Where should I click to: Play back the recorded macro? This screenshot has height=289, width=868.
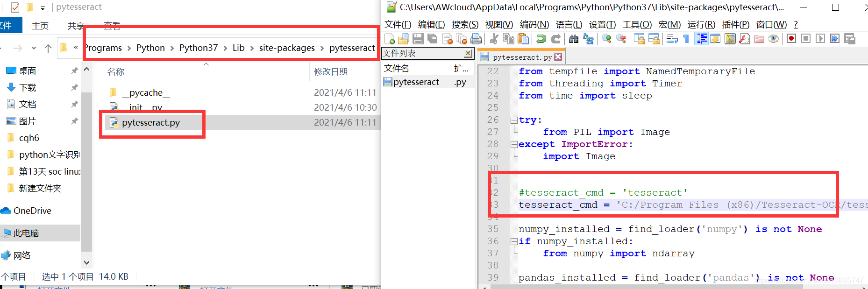pos(820,39)
